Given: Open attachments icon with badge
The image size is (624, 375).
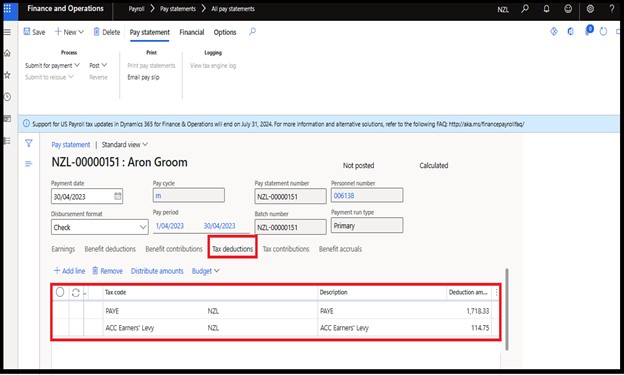Looking at the screenshot, I should point(588,31).
